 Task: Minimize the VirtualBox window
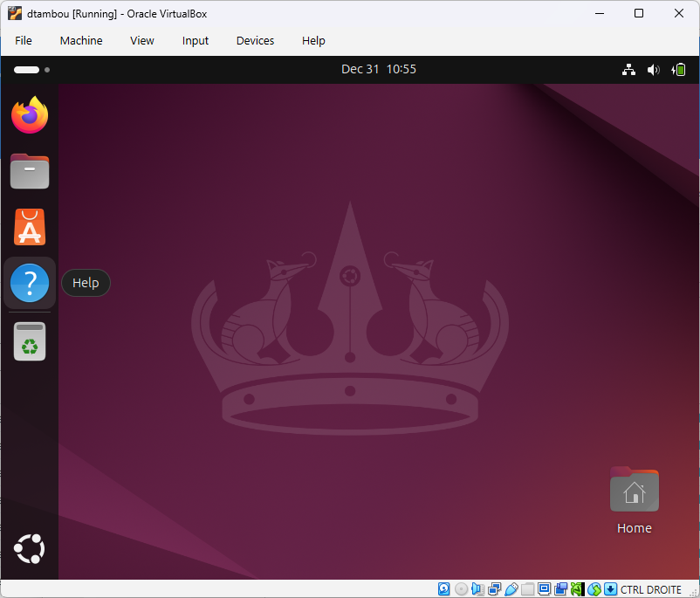pyautogui.click(x=600, y=13)
